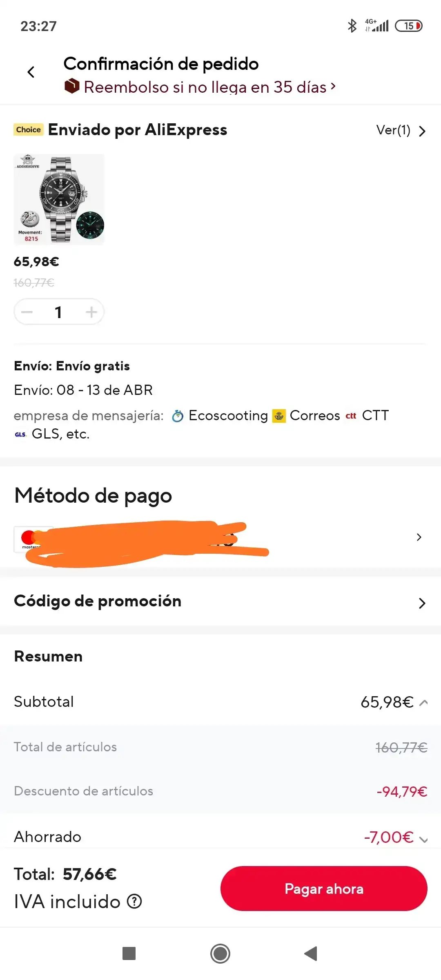
Task: Tap the GLS courier logo
Action: (x=20, y=434)
